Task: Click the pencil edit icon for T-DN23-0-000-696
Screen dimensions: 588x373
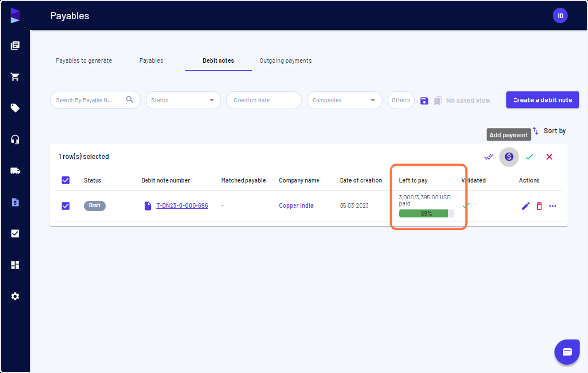Action: coord(526,206)
